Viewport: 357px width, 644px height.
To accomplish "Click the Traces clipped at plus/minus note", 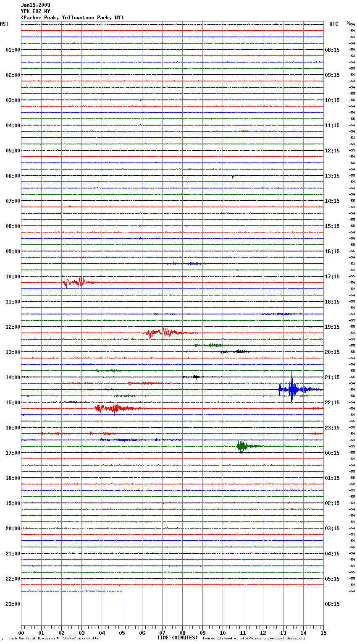I will 254,639.
